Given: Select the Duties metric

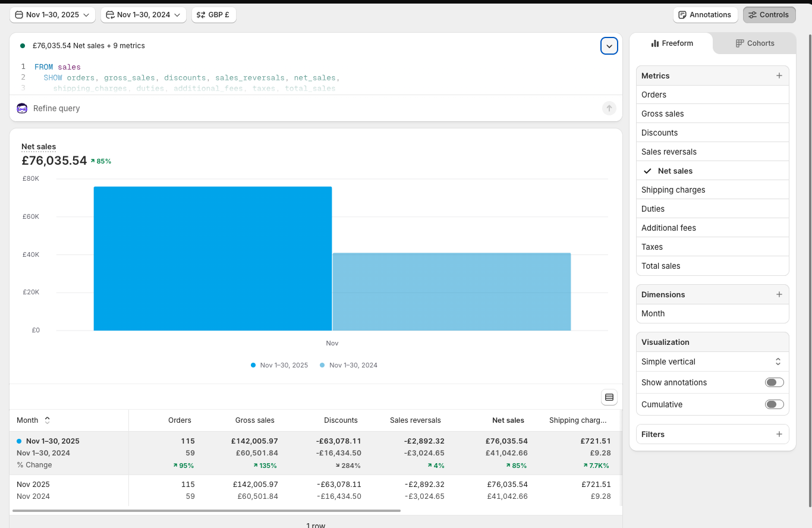Looking at the screenshot, I should tap(713, 209).
